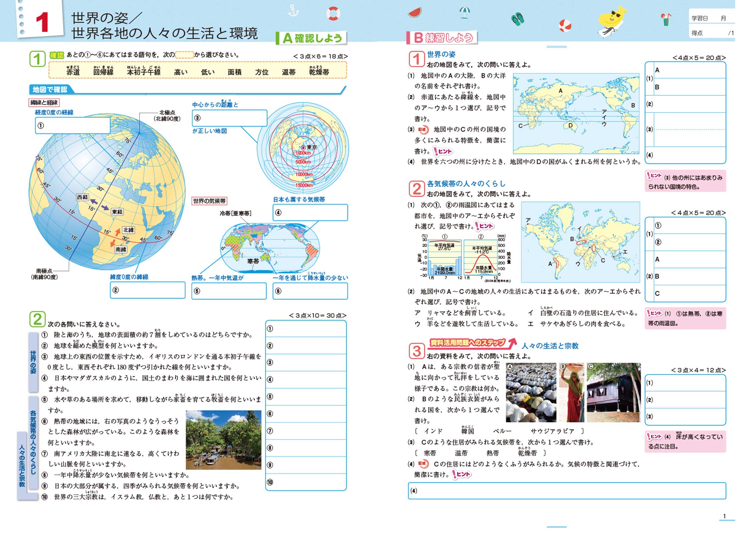
Task: Click answer box ① under 経度0度の経線
Action: (72, 125)
